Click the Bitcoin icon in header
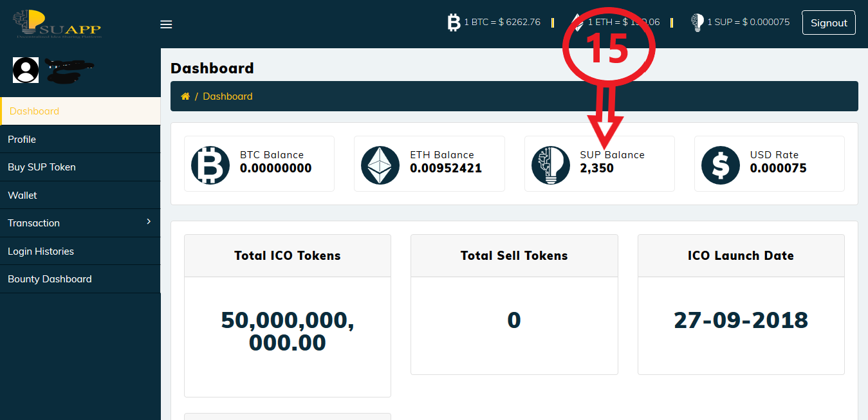Screen dimensions: 868x420 pyautogui.click(x=454, y=23)
